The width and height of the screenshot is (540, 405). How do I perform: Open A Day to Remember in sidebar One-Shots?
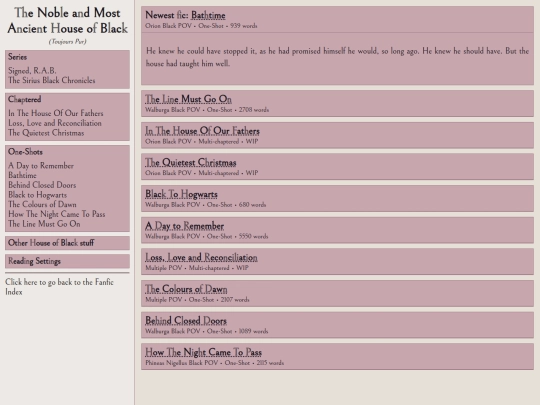pos(41,166)
